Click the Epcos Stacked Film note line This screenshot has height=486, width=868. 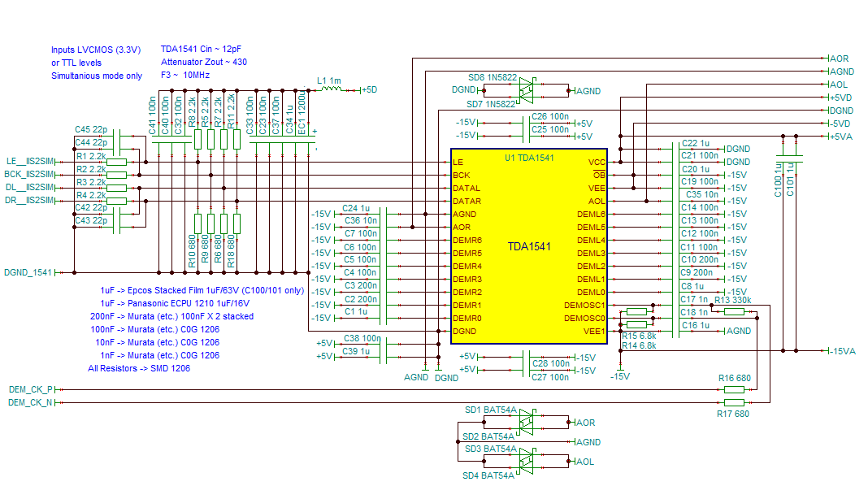click(x=202, y=290)
